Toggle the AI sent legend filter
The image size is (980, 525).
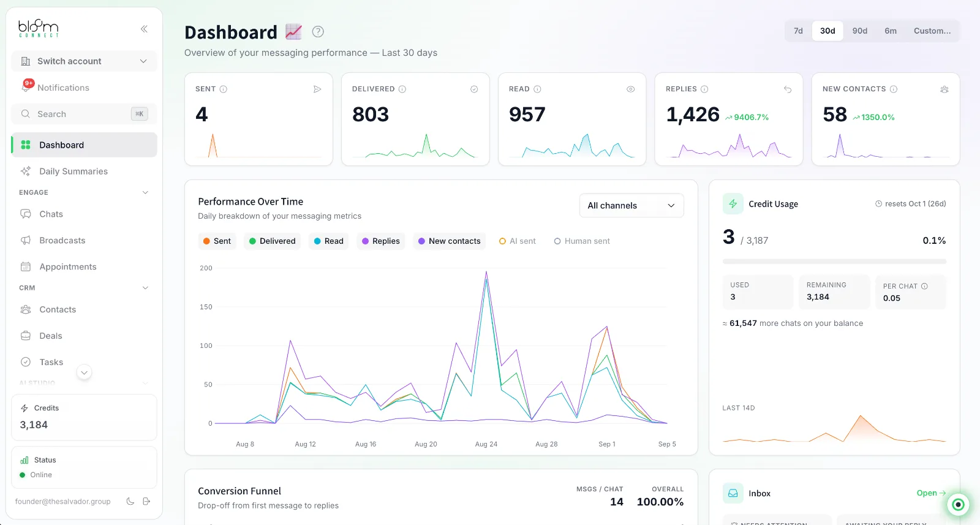518,241
